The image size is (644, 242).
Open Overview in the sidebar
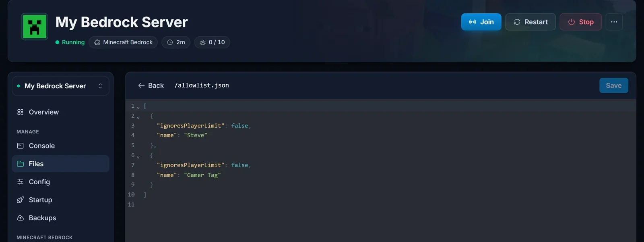[60, 112]
